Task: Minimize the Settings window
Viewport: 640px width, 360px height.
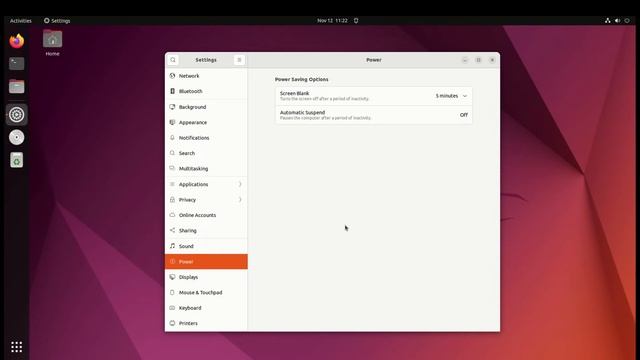Action: (x=465, y=60)
